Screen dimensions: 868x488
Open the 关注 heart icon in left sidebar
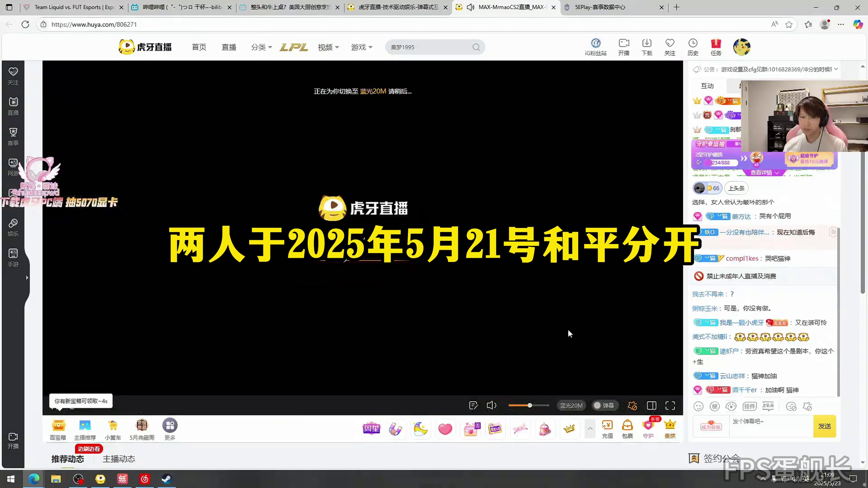coord(13,76)
